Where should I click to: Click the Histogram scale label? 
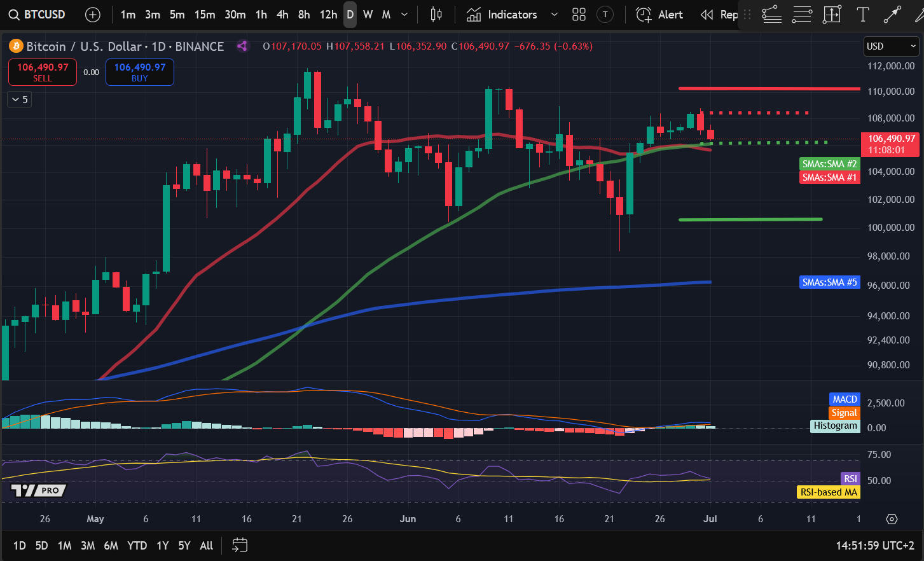tap(836, 426)
